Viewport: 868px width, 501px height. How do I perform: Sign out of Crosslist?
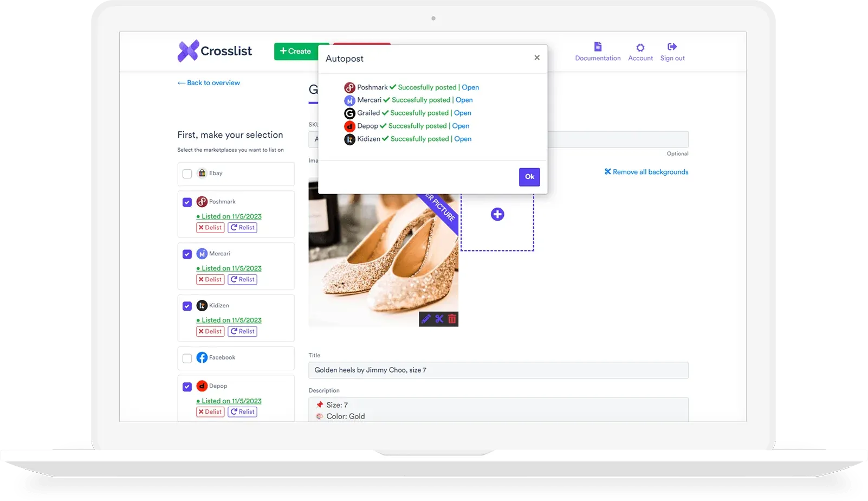click(672, 52)
